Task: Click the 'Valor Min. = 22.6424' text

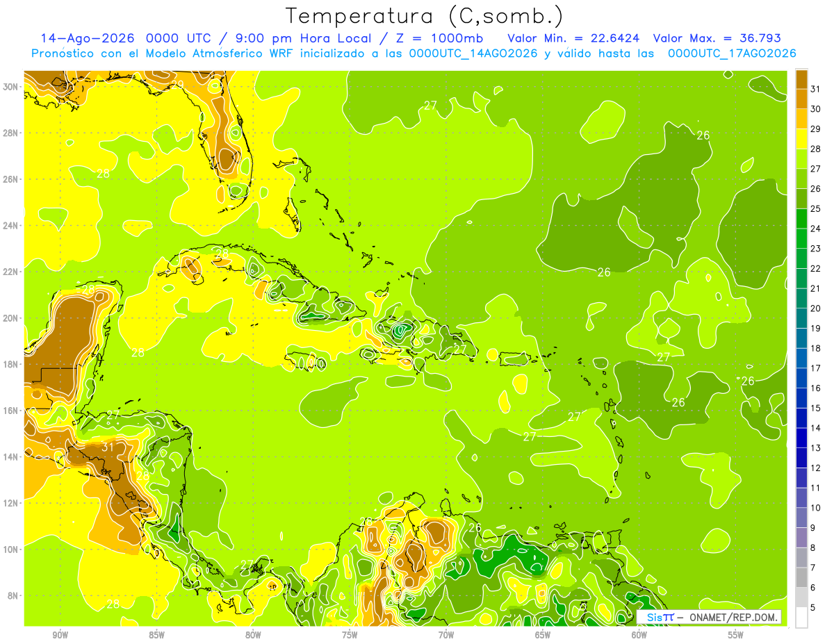Action: [x=574, y=38]
